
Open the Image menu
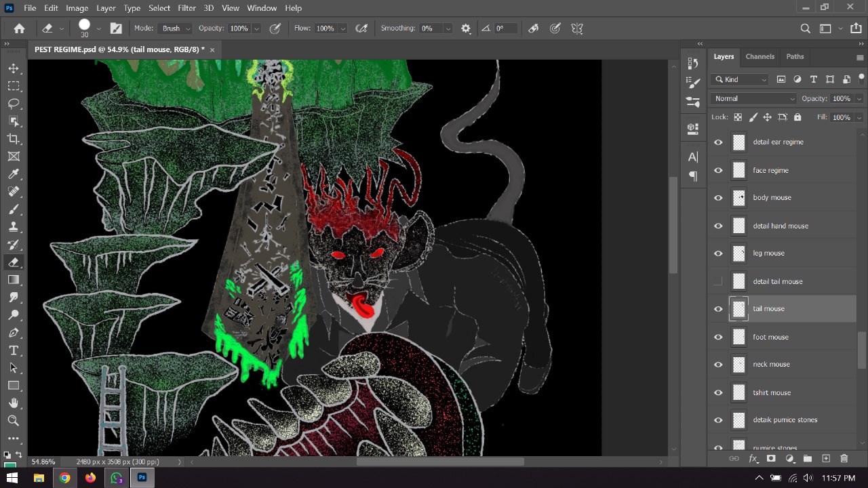pos(77,8)
